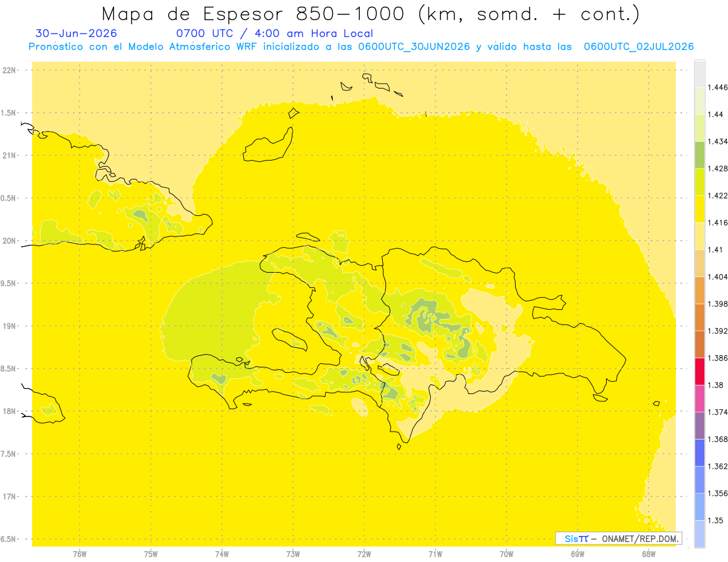The width and height of the screenshot is (728, 562).
Task: Click the green swatch between 1.428 and 1.434
Action: point(699,155)
